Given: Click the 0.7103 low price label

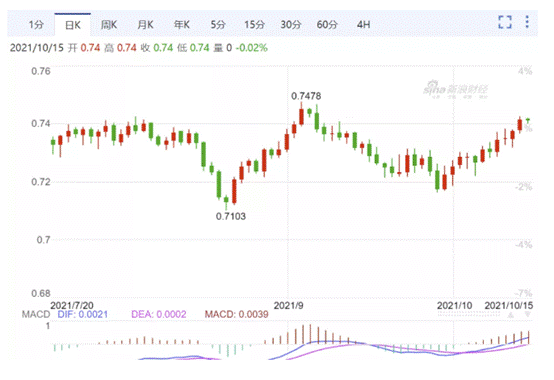Looking at the screenshot, I should (x=231, y=216).
